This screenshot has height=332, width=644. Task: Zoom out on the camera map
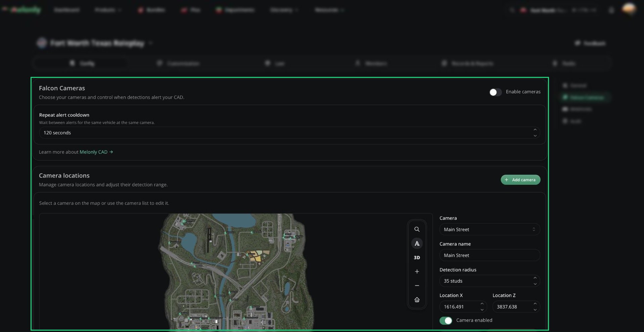(x=417, y=286)
